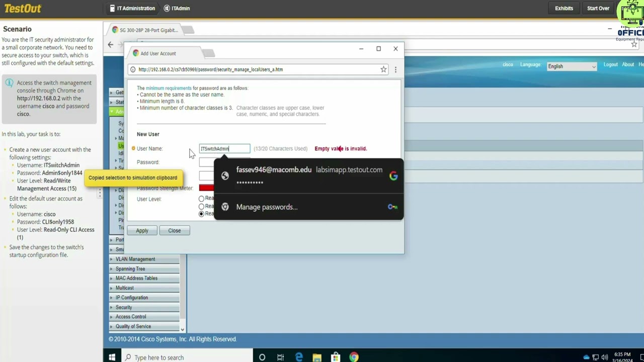Click the Chrome favicon on the Add User Account tab
Screen dimensions: 644x362
(135, 53)
